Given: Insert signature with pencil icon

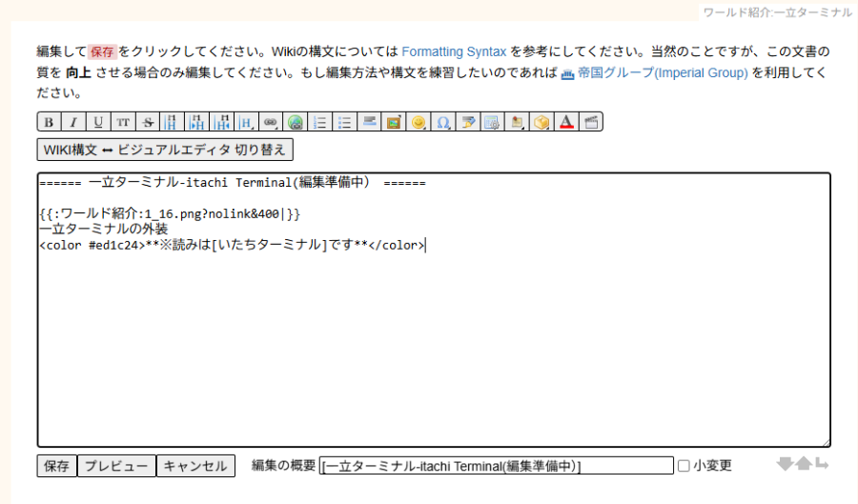Looking at the screenshot, I should click(x=467, y=122).
